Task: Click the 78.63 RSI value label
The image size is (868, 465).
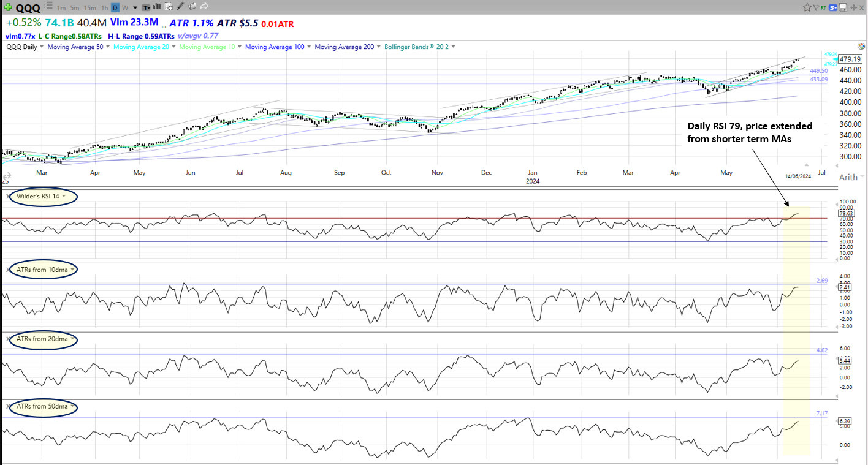Action: [848, 214]
